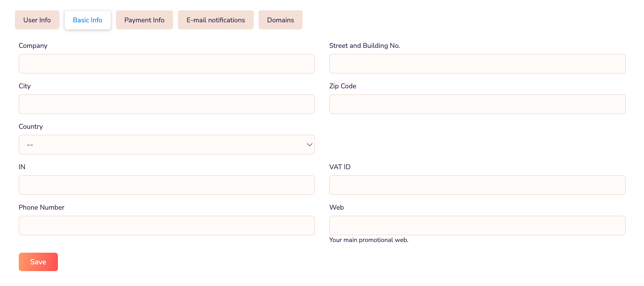Focus the Street and Building No. field
Image resolution: width=644 pixels, height=286 pixels.
tap(477, 64)
